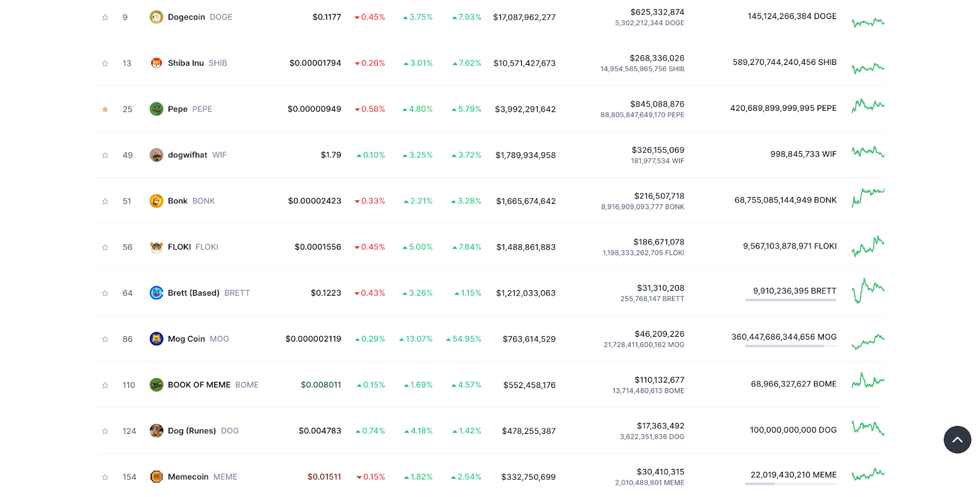Open the Bonk BONK coin page
The height and width of the screenshot is (497, 980).
pyautogui.click(x=191, y=201)
